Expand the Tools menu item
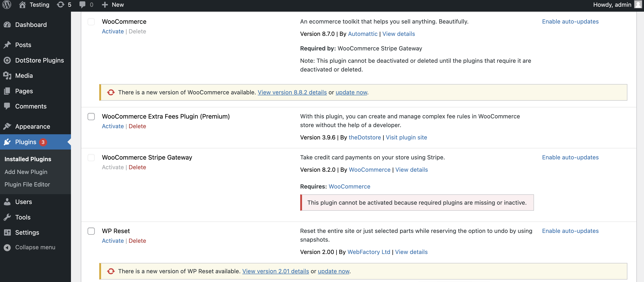This screenshot has width=644, height=282. pos(23,217)
